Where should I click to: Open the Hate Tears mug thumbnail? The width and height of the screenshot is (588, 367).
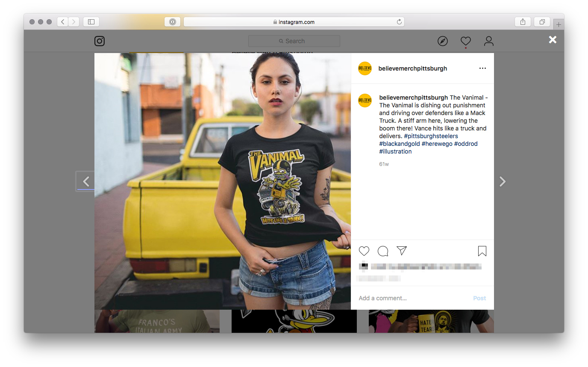(x=431, y=321)
